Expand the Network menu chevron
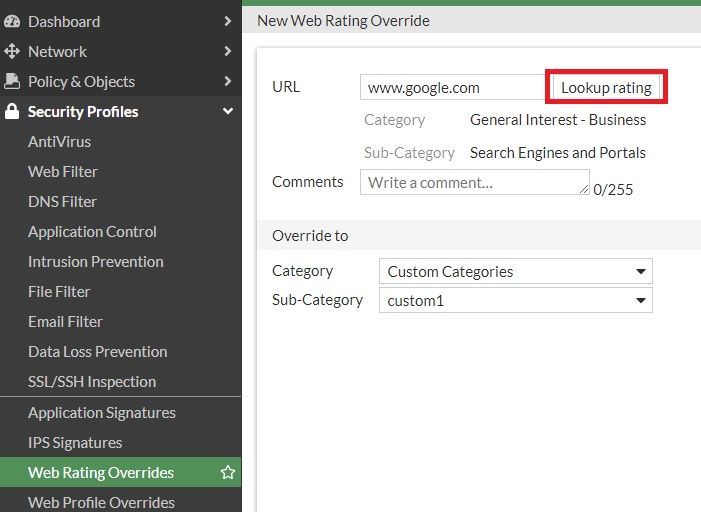The width and height of the screenshot is (701, 512). click(x=228, y=51)
